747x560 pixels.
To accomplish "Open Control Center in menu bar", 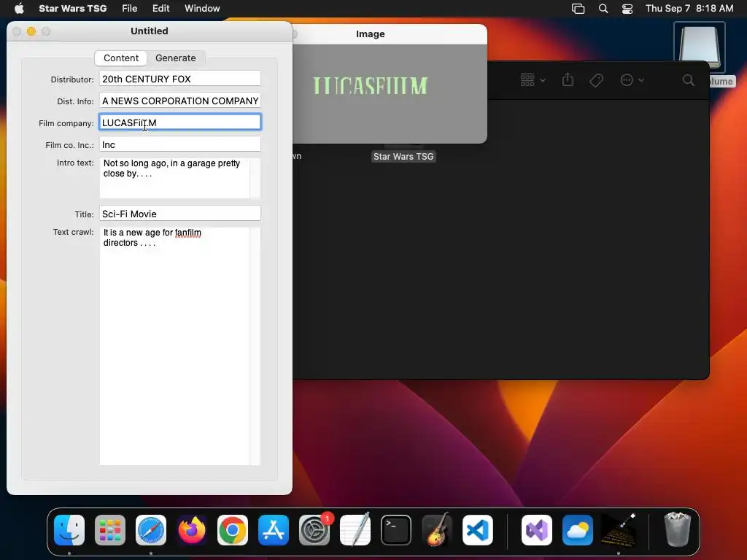I will click(x=627, y=9).
